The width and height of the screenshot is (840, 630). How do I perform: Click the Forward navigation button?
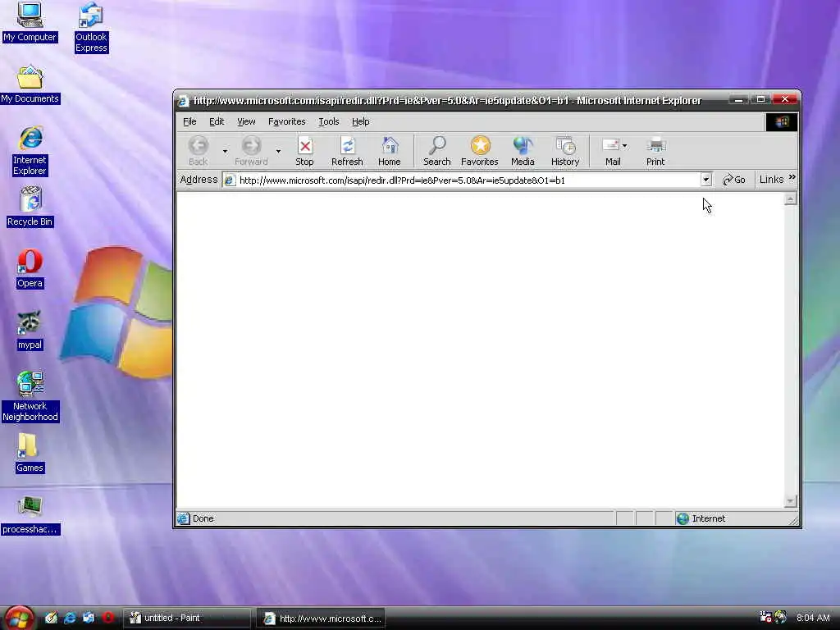pyautogui.click(x=251, y=151)
